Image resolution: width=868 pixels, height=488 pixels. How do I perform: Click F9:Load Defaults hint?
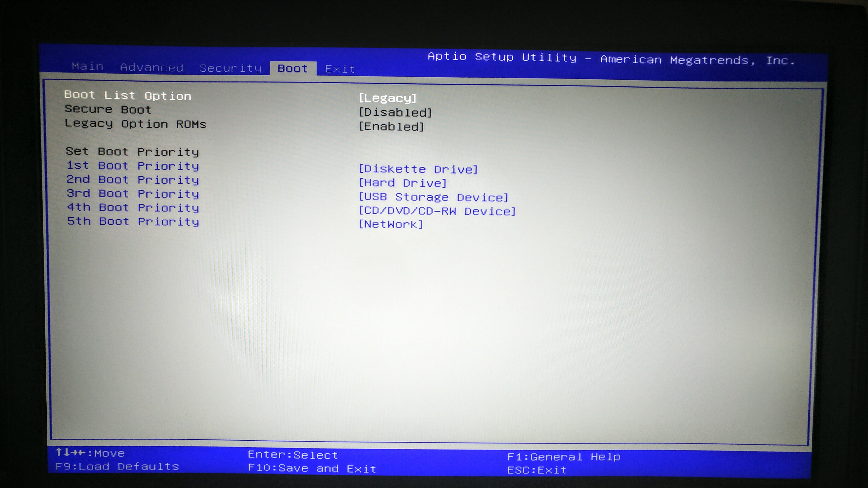coord(117,466)
